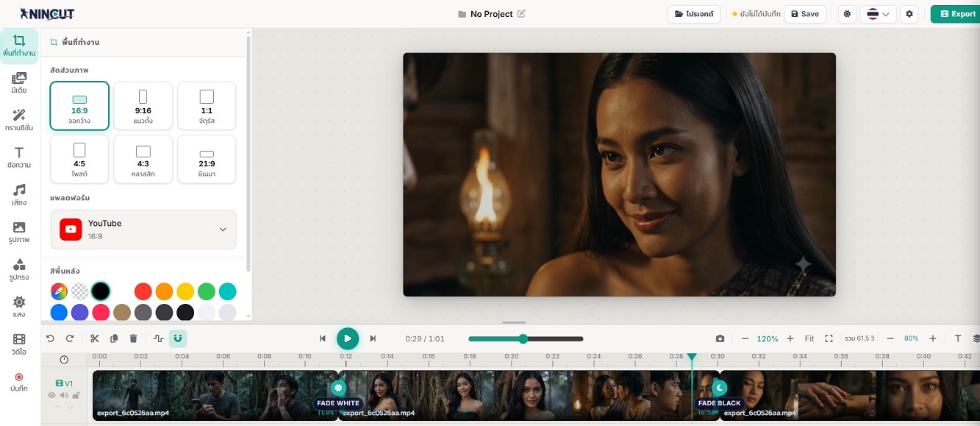Toggle V1 track visibility eye
Screen dimensions: 980x426
pyautogui.click(x=52, y=395)
